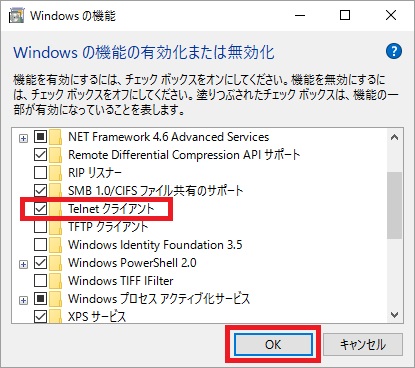Viewport: 415px width, 368px height.
Task: Enable the TFTP クライアント checkbox
Action: 40,227
